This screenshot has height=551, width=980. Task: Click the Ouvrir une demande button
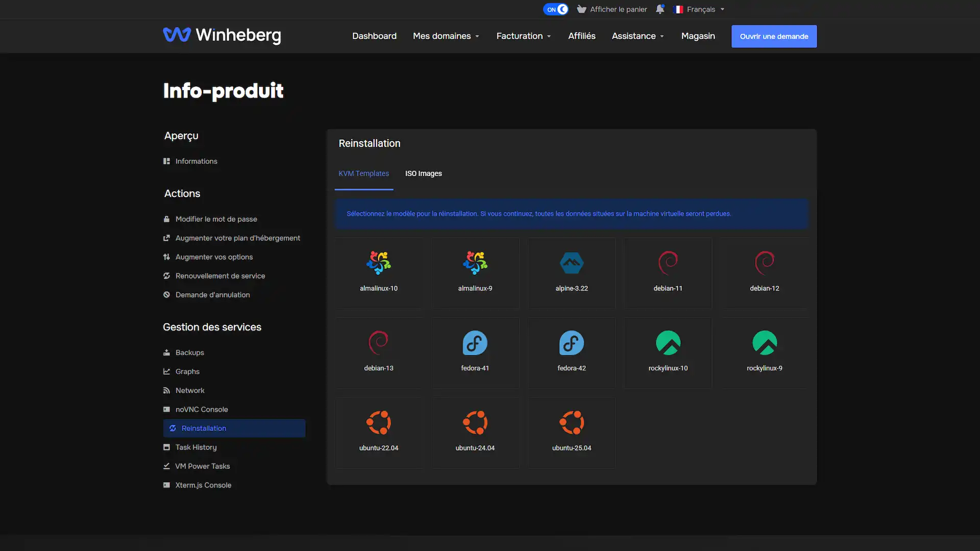pyautogui.click(x=774, y=36)
